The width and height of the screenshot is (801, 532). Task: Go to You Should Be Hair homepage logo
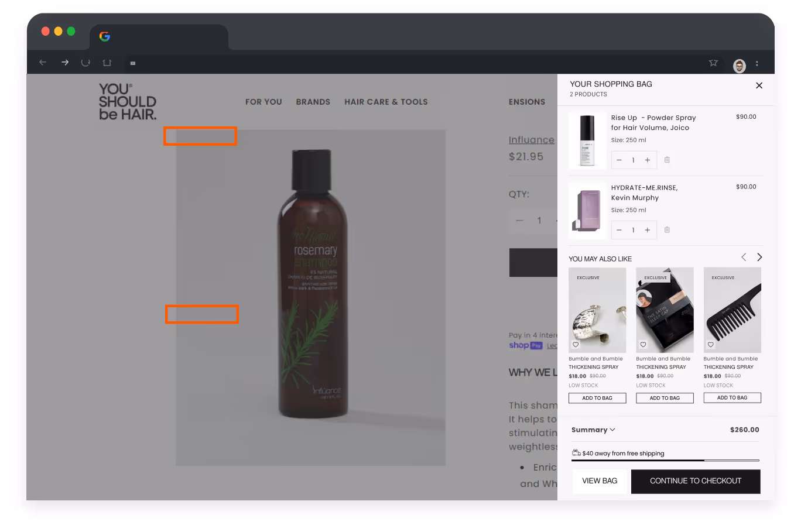127,102
